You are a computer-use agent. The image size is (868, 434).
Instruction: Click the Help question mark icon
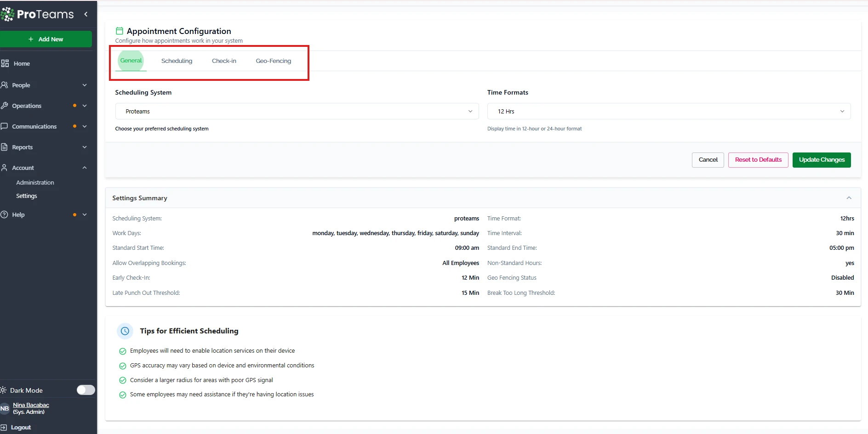(5, 214)
